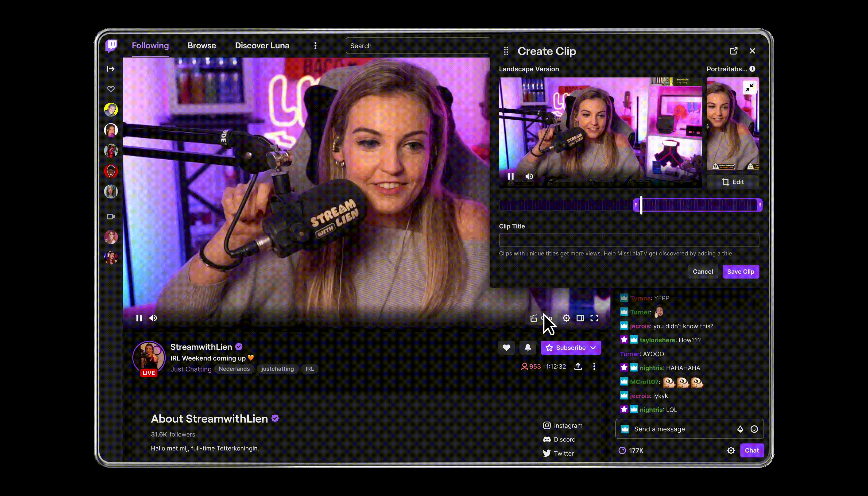Enter fullscreen on the main player
The height and width of the screenshot is (496, 868).
[594, 318]
